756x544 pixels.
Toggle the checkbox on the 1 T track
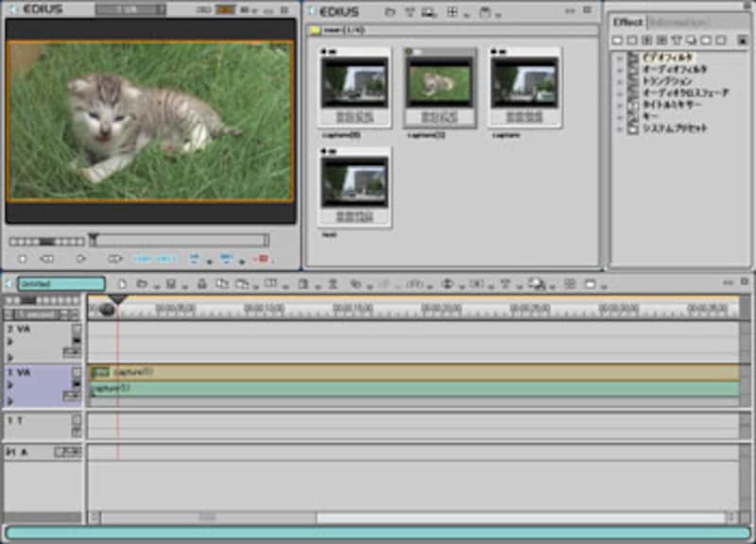tap(77, 421)
